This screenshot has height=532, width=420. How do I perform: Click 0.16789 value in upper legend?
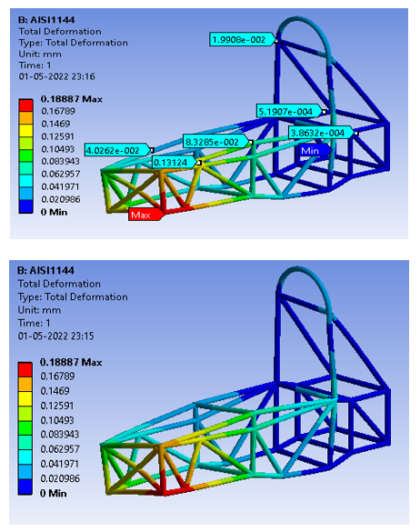(58, 111)
